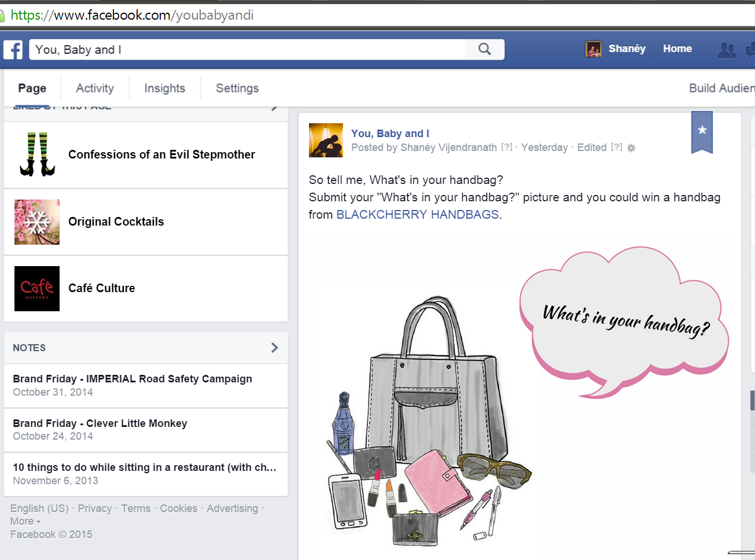The width and height of the screenshot is (755, 560).
Task: Click the search magnifier button
Action: [x=485, y=49]
